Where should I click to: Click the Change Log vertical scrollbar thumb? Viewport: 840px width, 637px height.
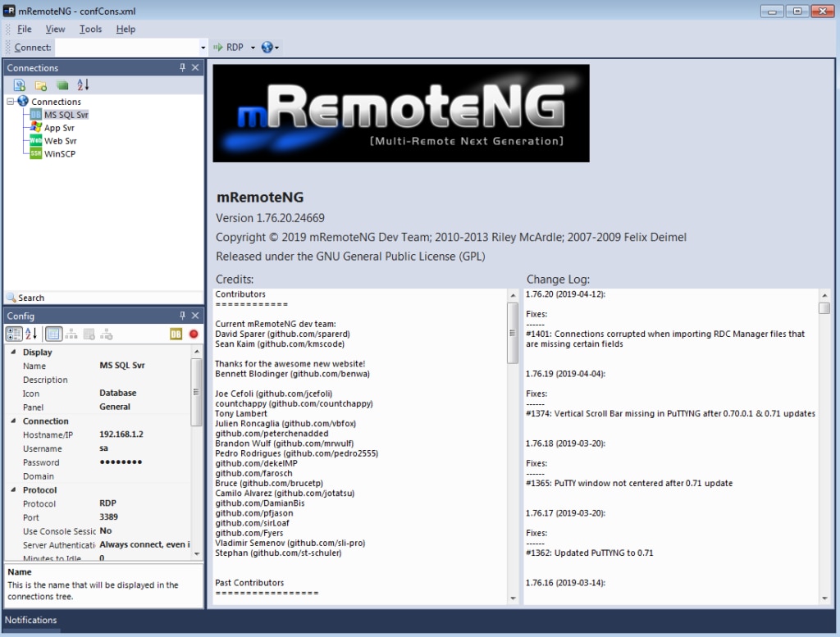pos(824,308)
